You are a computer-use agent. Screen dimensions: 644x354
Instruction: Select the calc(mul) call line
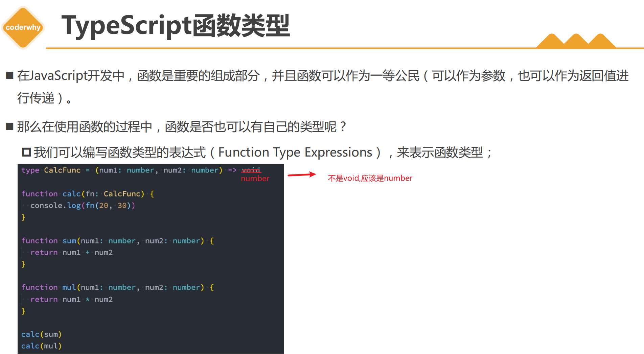(41, 346)
